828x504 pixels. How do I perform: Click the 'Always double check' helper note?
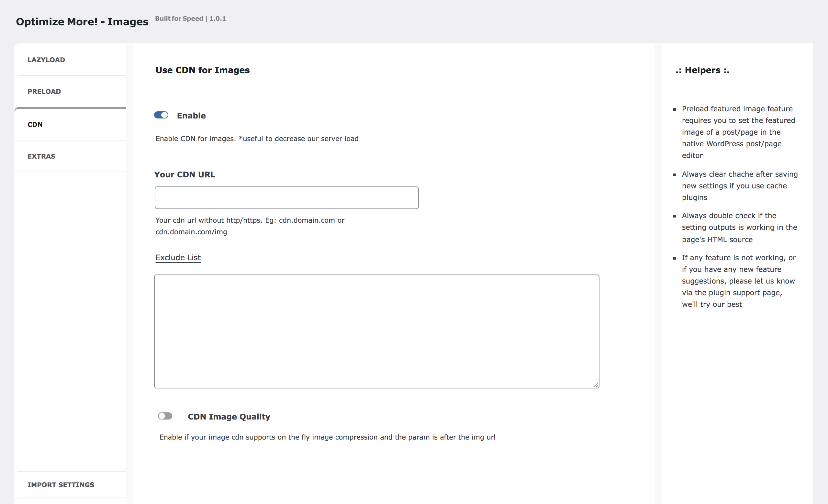[739, 228]
